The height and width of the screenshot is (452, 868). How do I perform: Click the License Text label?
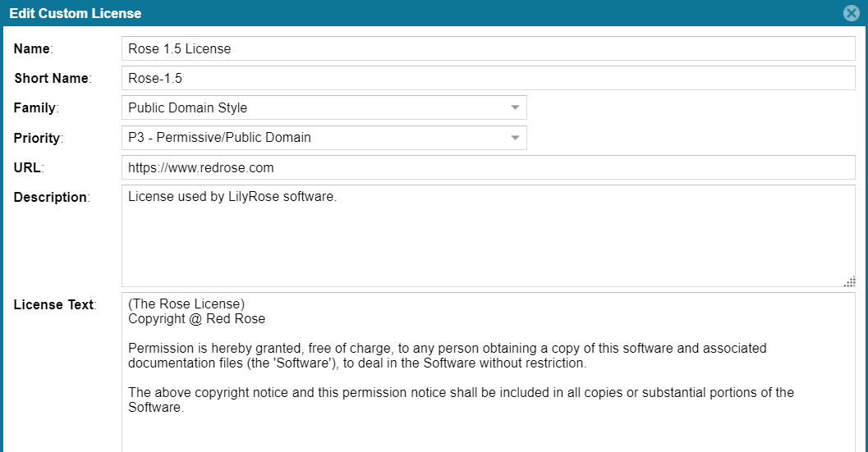point(53,304)
